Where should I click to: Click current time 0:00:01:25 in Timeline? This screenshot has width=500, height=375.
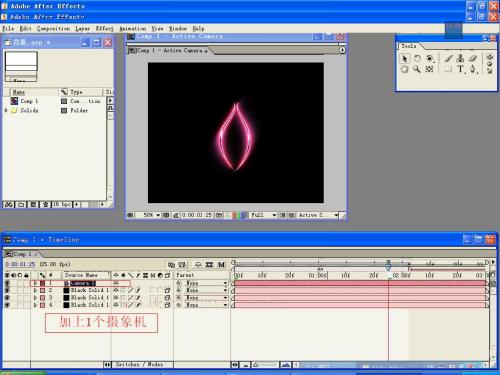pyautogui.click(x=20, y=264)
